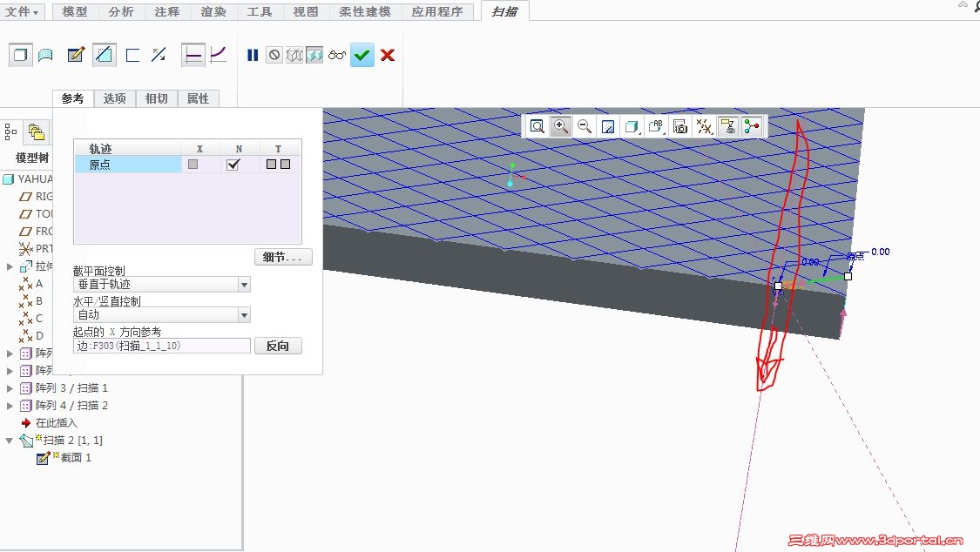
Task: Toggle spin center icon
Action: point(752,127)
